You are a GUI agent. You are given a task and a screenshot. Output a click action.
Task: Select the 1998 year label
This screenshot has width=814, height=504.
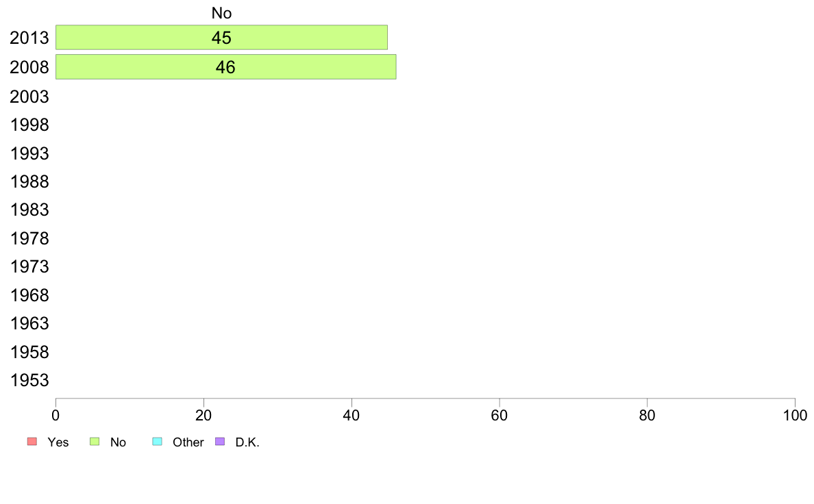[29, 125]
